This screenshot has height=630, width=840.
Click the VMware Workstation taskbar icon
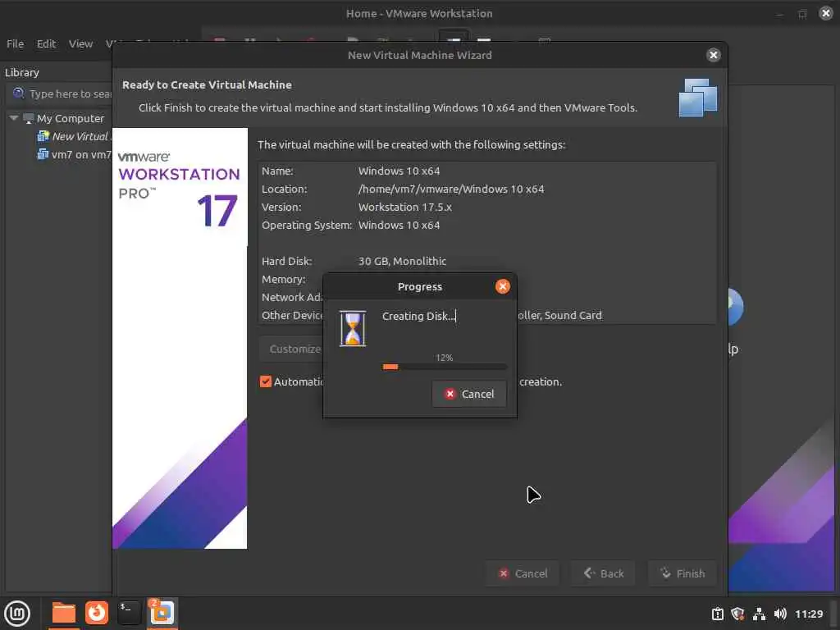[x=162, y=613]
